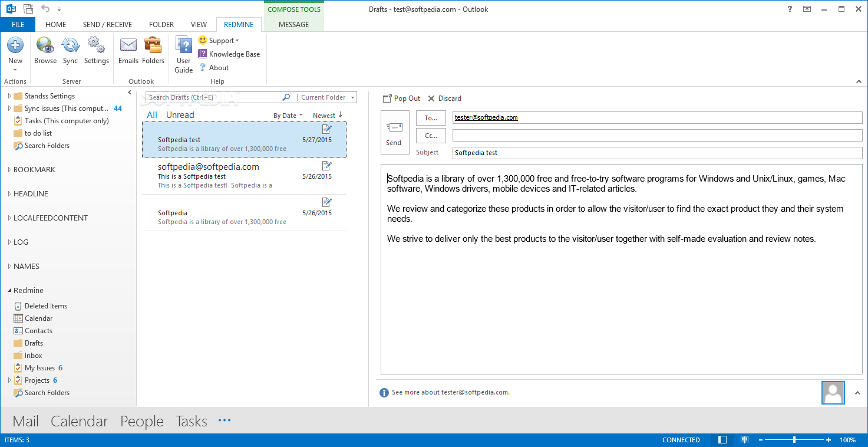Image resolution: width=868 pixels, height=447 pixels.
Task: Expand the Standss Settings folder
Action: 9,96
